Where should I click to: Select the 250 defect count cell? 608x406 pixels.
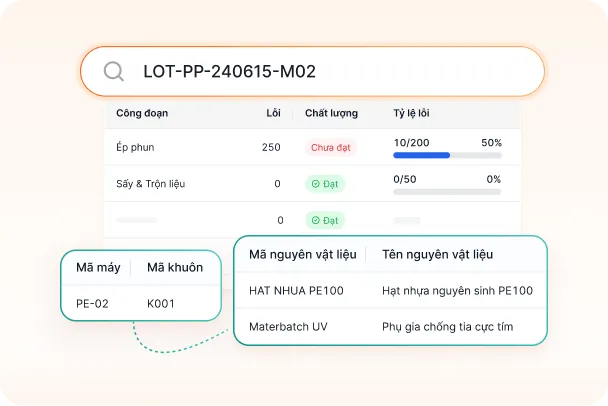pos(271,147)
